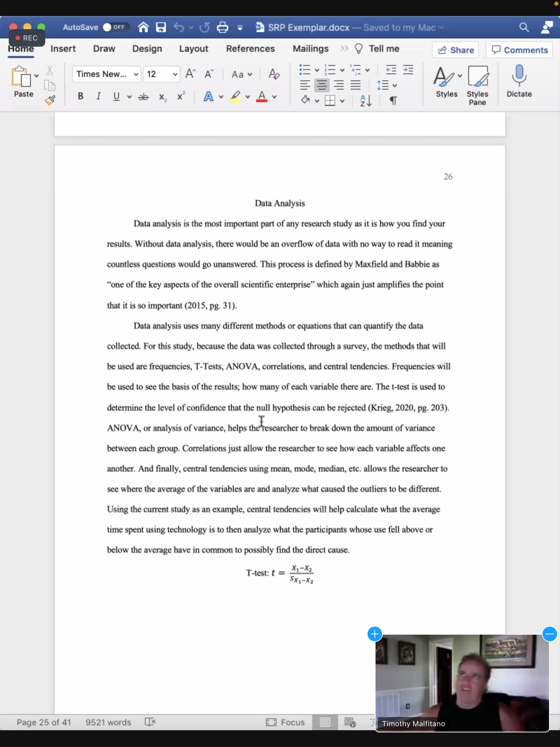
Task: Open the Layout tab
Action: [x=193, y=49]
